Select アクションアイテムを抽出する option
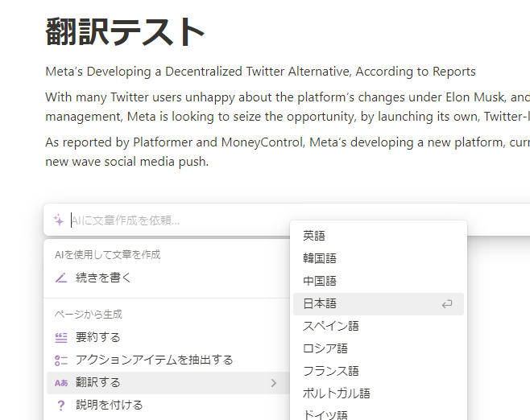Screen dimensions: 530x420 168,360
